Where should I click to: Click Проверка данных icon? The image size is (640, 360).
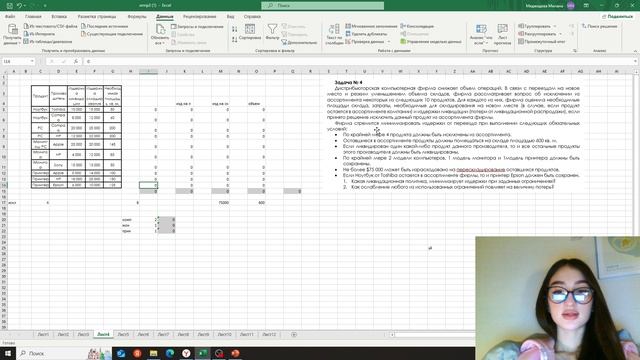(x=348, y=41)
